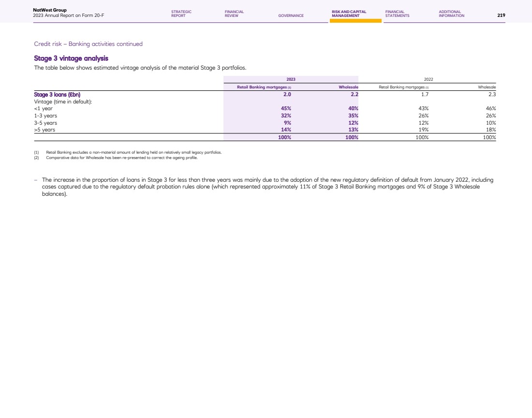Select the 45% value under 2023 mortgages

286,108
